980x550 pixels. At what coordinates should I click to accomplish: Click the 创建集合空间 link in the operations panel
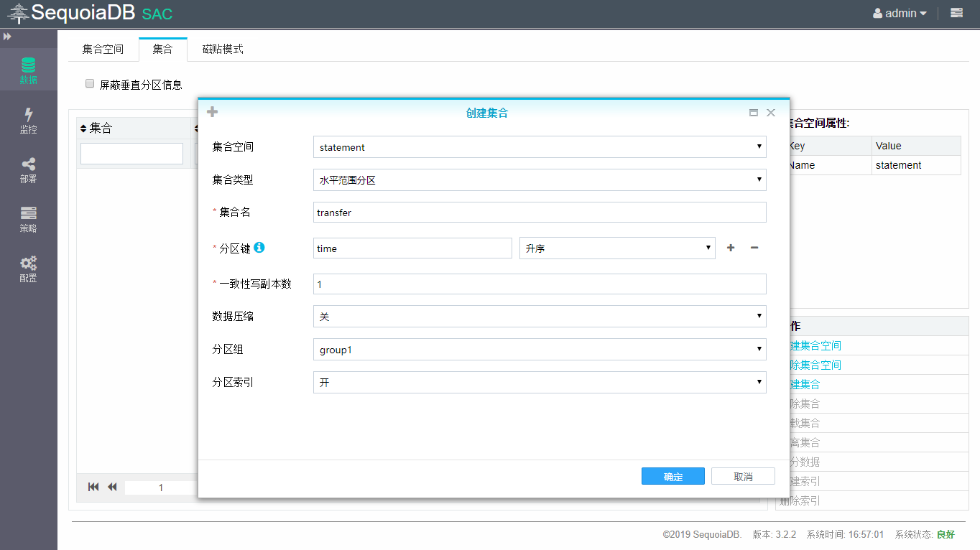coord(815,345)
